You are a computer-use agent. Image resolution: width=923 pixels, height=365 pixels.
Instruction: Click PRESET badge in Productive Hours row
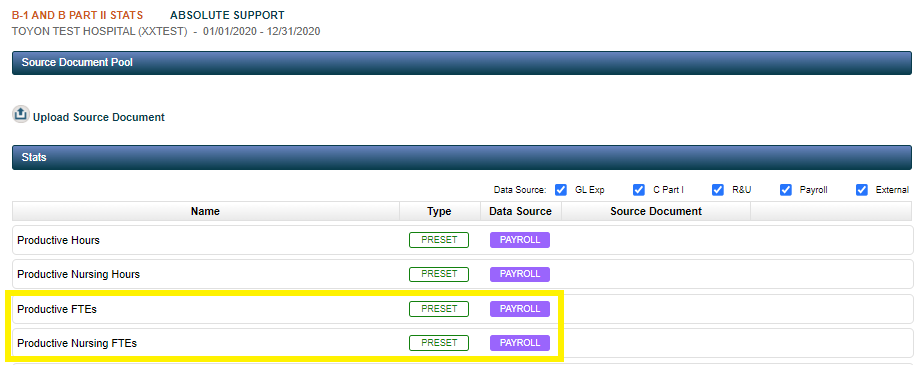(x=439, y=240)
